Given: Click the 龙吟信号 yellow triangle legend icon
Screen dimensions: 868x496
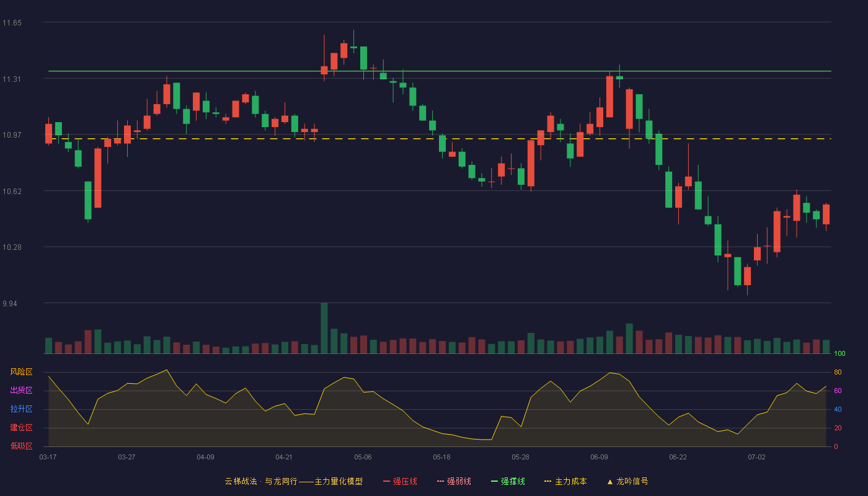Looking at the screenshot, I should [609, 482].
